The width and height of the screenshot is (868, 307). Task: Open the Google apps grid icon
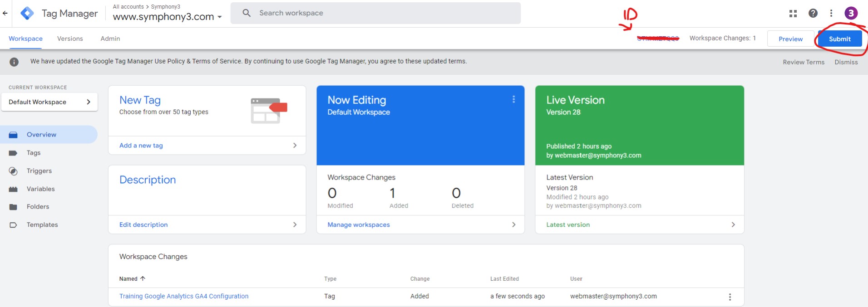[793, 14]
